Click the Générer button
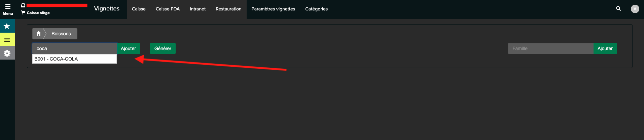The image size is (644, 140). coord(163,48)
